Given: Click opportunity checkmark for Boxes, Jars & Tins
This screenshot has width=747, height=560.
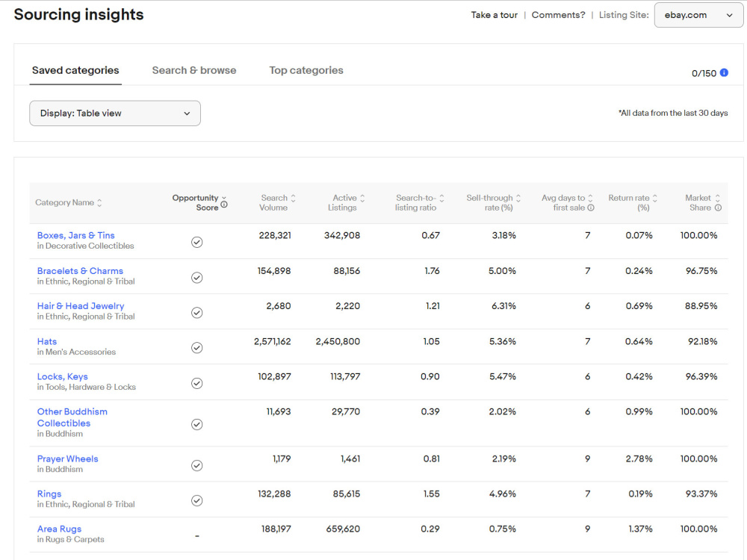Looking at the screenshot, I should point(196,243).
